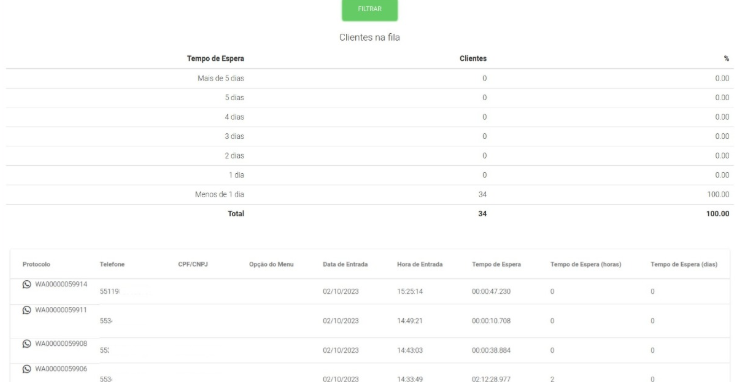
Task: Click the 1 dia row label
Action: coord(236,175)
